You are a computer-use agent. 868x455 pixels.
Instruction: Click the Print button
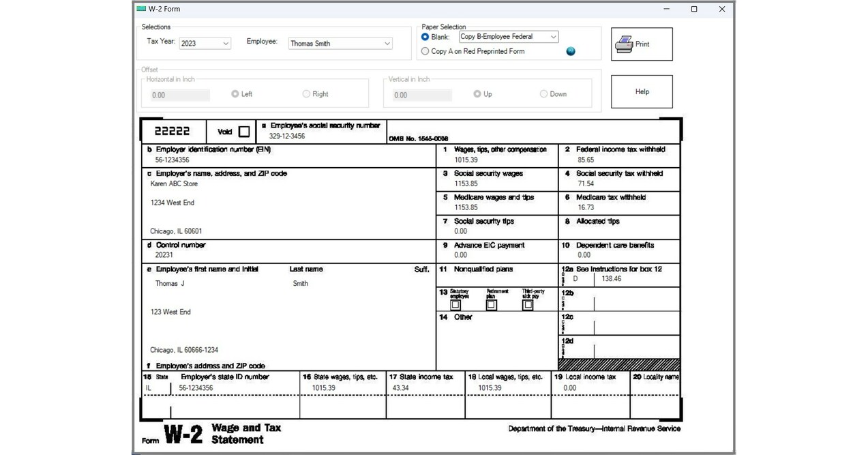click(x=642, y=44)
